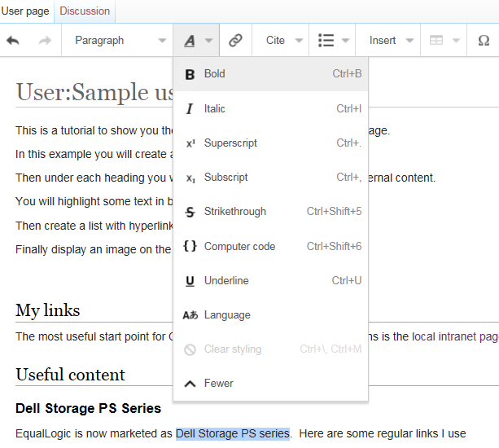Open the Cite dropdown
This screenshot has height=448, width=499.
[x=283, y=40]
